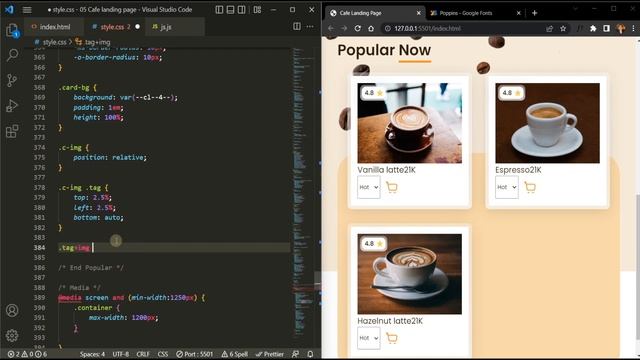Open the Explorer view in VS Code
Viewport: 640px width, 360px height.
pos(12,30)
